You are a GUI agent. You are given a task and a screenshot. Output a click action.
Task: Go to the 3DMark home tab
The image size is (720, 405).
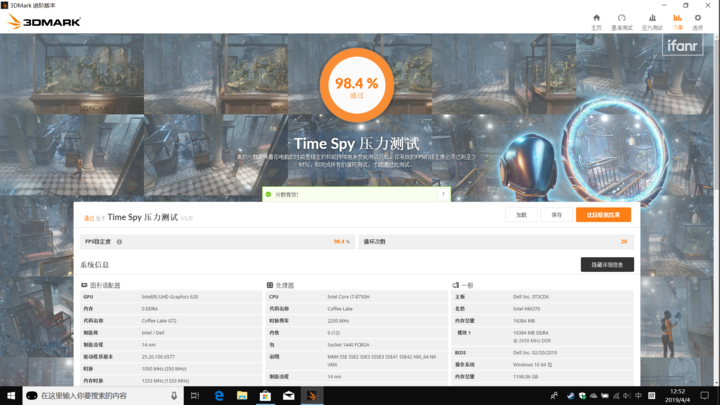(x=596, y=22)
